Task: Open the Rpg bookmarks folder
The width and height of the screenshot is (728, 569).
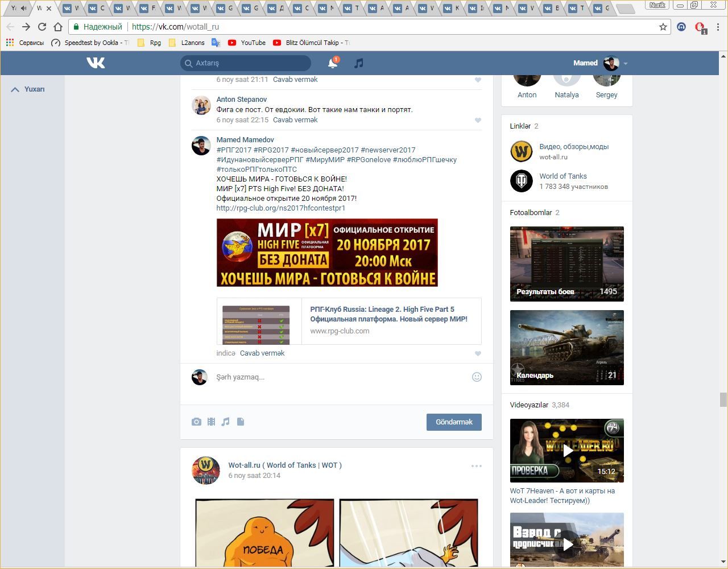Action: coord(149,43)
